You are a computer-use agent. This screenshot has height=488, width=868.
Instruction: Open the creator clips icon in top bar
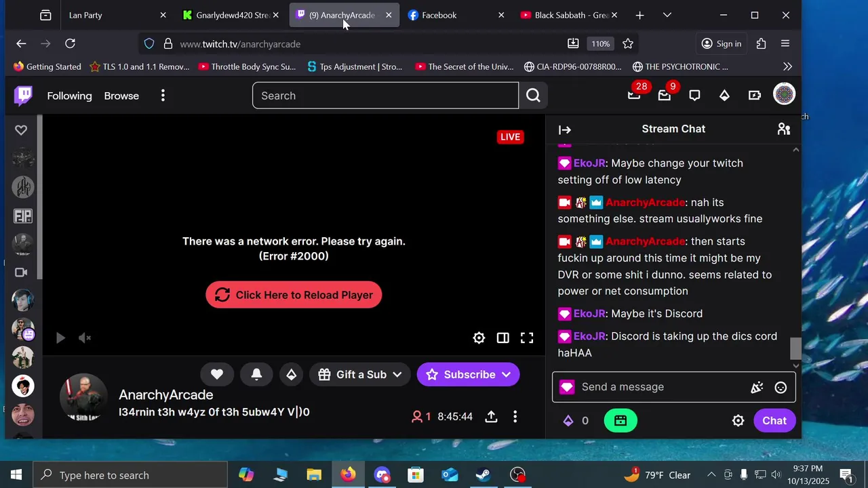(x=754, y=96)
